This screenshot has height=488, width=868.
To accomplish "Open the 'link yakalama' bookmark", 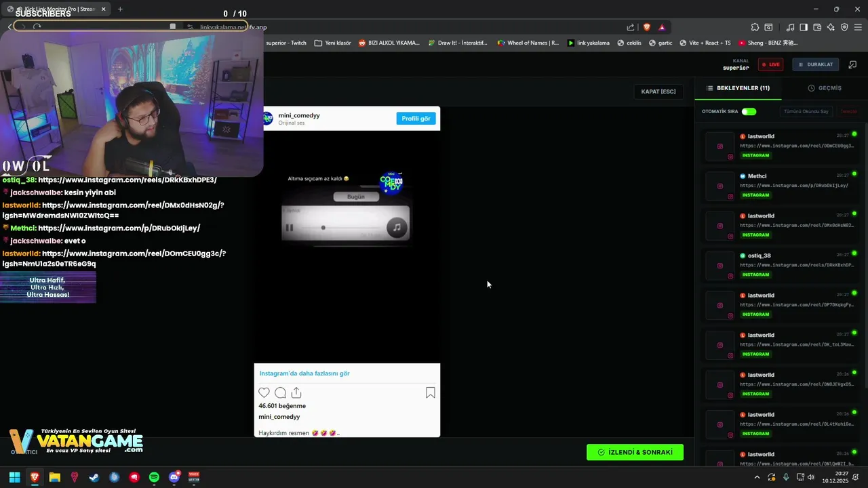I will (x=588, y=43).
